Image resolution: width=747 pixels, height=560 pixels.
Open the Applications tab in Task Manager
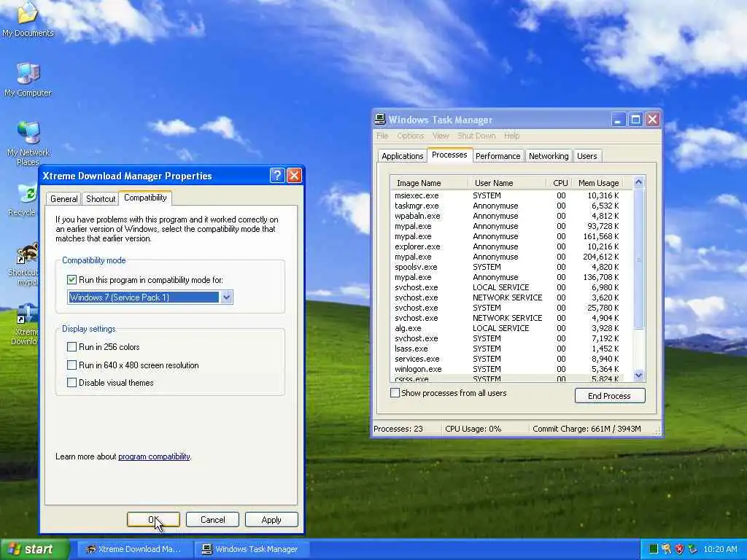(402, 156)
